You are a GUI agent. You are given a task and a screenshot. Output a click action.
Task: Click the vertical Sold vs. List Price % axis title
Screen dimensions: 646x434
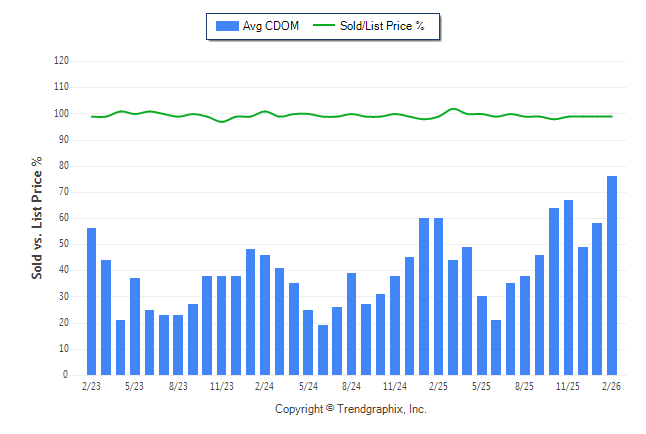pos(37,217)
